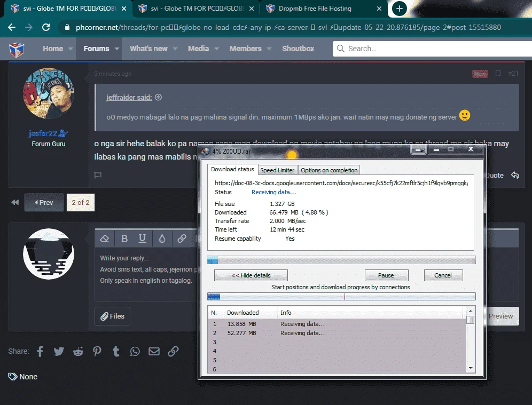Collapse IDM details with Hide details button
The height and width of the screenshot is (405, 532).
pyautogui.click(x=251, y=275)
